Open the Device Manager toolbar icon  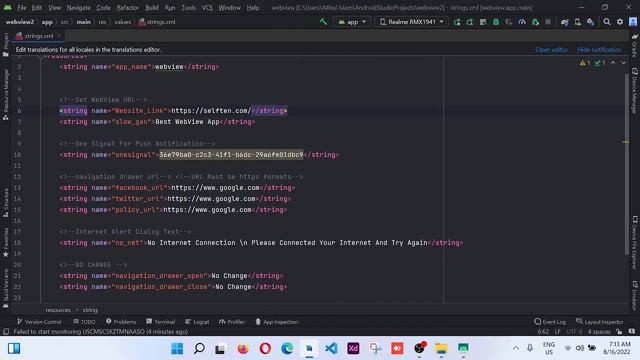578,22
